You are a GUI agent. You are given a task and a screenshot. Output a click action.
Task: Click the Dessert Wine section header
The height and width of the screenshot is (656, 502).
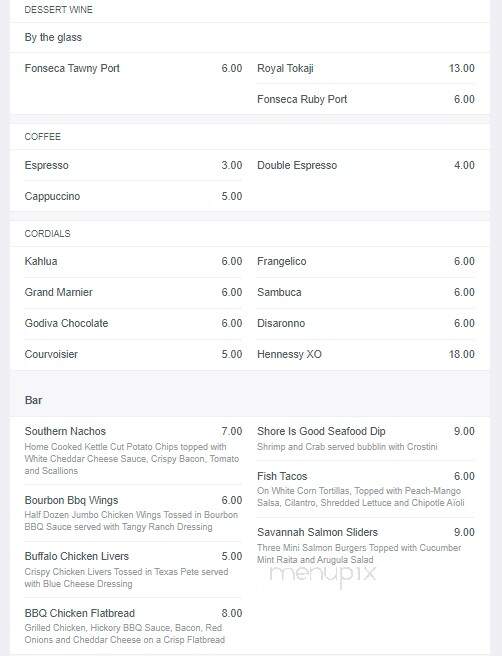click(59, 10)
